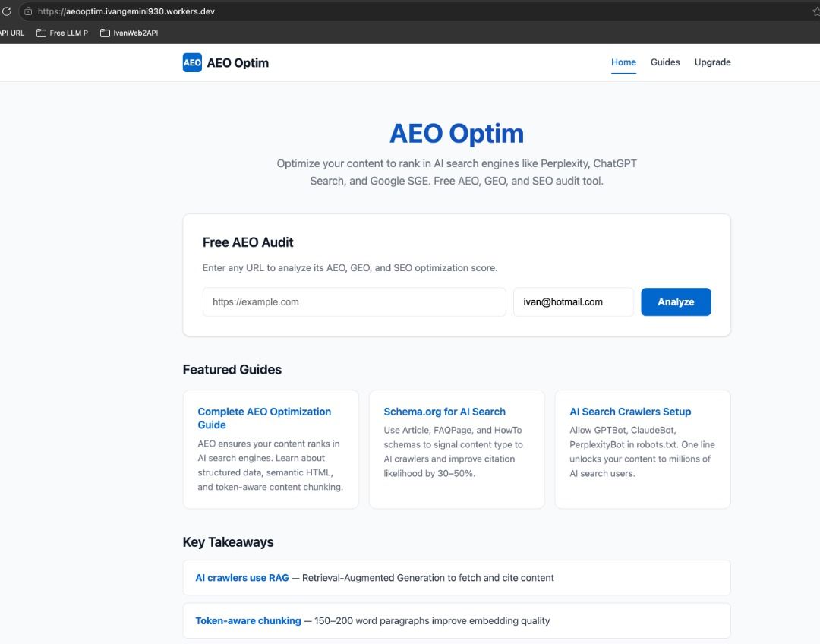Go to the Home nav tab
This screenshot has width=820, height=644.
coord(623,62)
